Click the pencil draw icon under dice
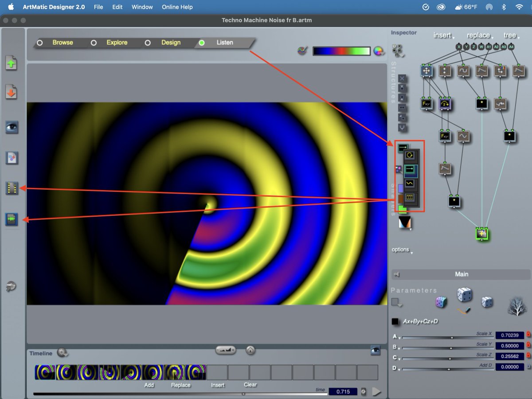Image resolution: width=532 pixels, height=399 pixels. pyautogui.click(x=464, y=310)
